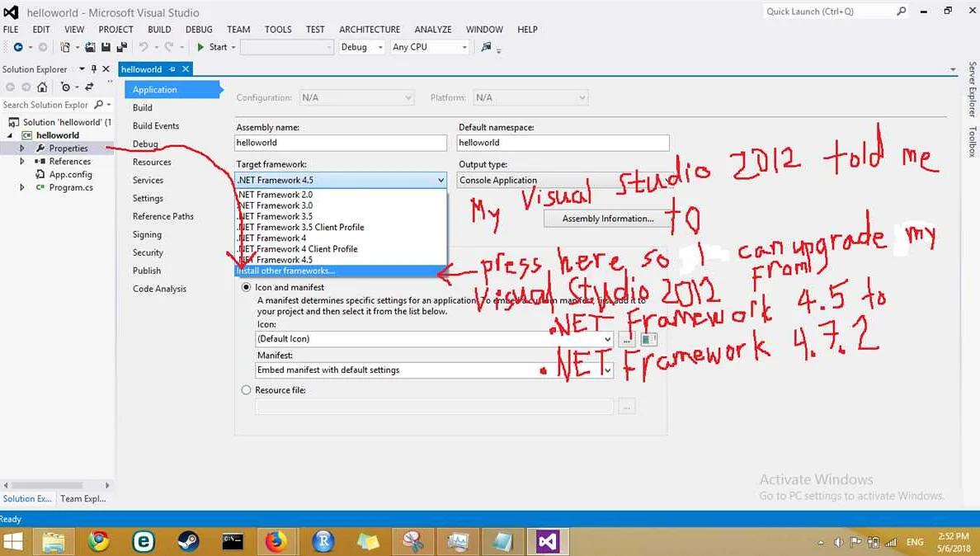The width and height of the screenshot is (980, 556).
Task: Pin the Solution Explorer panel with auto-hide pin
Action: (94, 68)
